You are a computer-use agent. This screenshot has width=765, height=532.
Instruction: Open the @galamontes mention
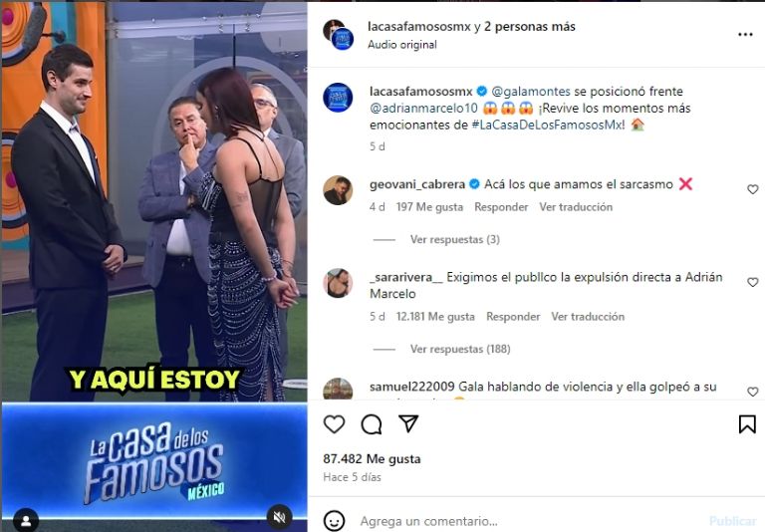[531, 92]
